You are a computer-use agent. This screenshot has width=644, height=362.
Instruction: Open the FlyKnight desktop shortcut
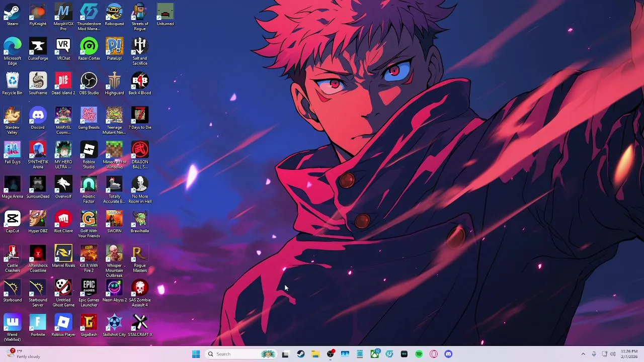(x=38, y=15)
